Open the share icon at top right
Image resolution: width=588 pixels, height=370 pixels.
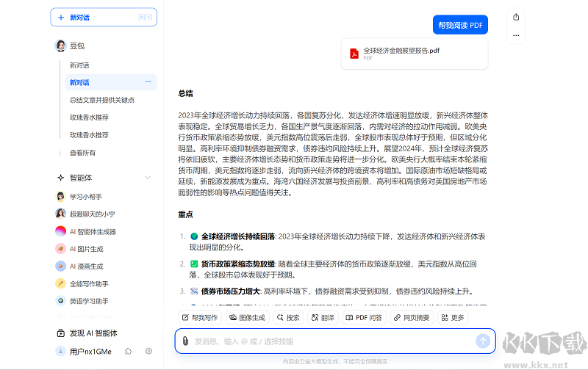tap(516, 17)
